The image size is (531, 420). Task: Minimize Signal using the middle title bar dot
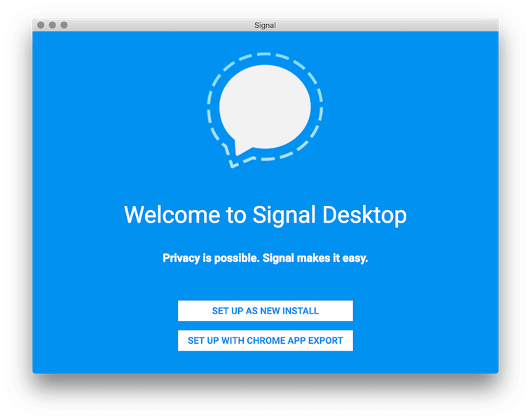pyautogui.click(x=53, y=25)
